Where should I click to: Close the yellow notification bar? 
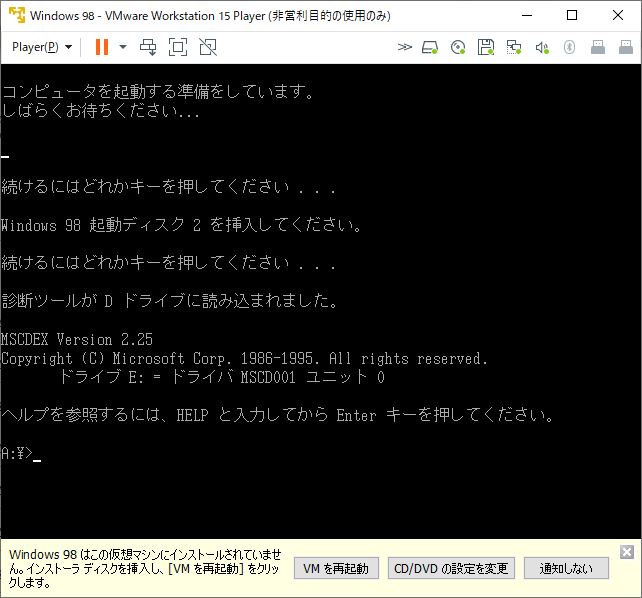click(627, 552)
